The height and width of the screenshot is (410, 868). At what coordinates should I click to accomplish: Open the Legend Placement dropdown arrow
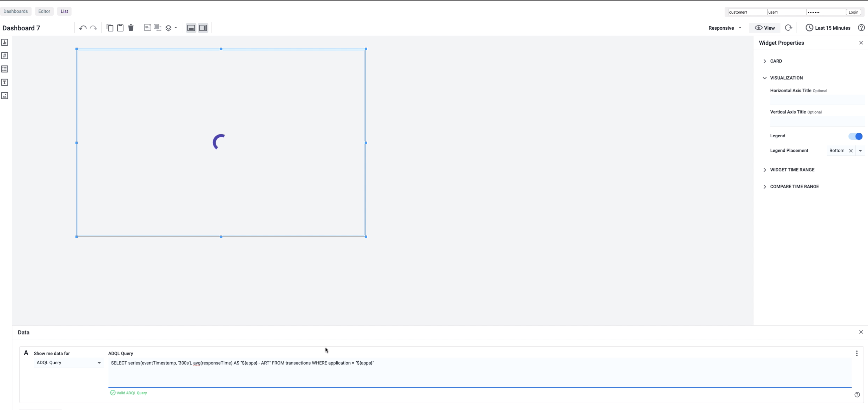[860, 151]
